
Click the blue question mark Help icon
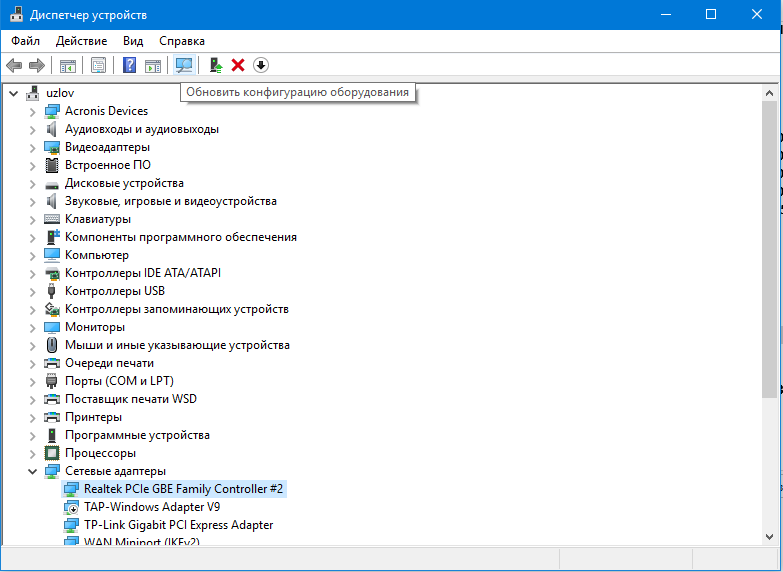pos(129,65)
